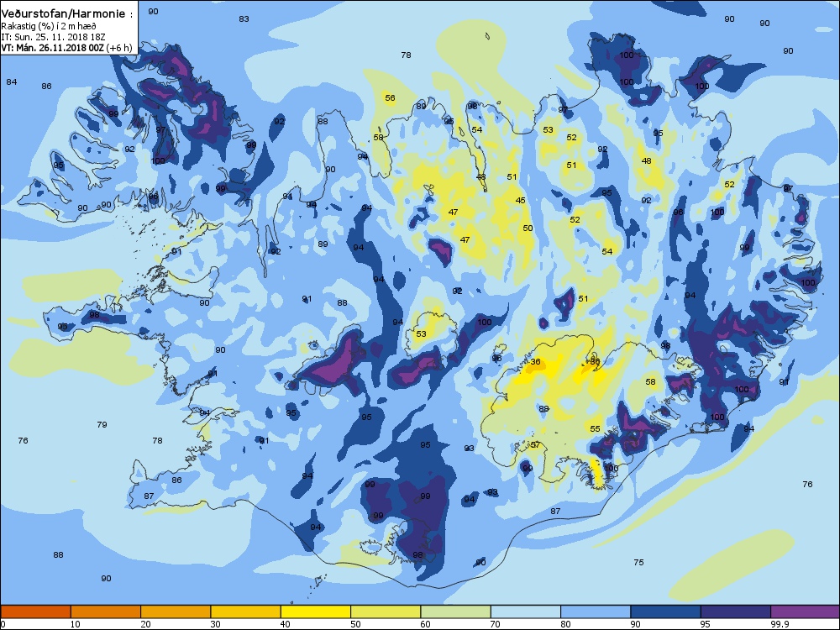The image size is (840, 630).
Task: Click the dark orange 0–10 legend swatch
Action: (35, 612)
